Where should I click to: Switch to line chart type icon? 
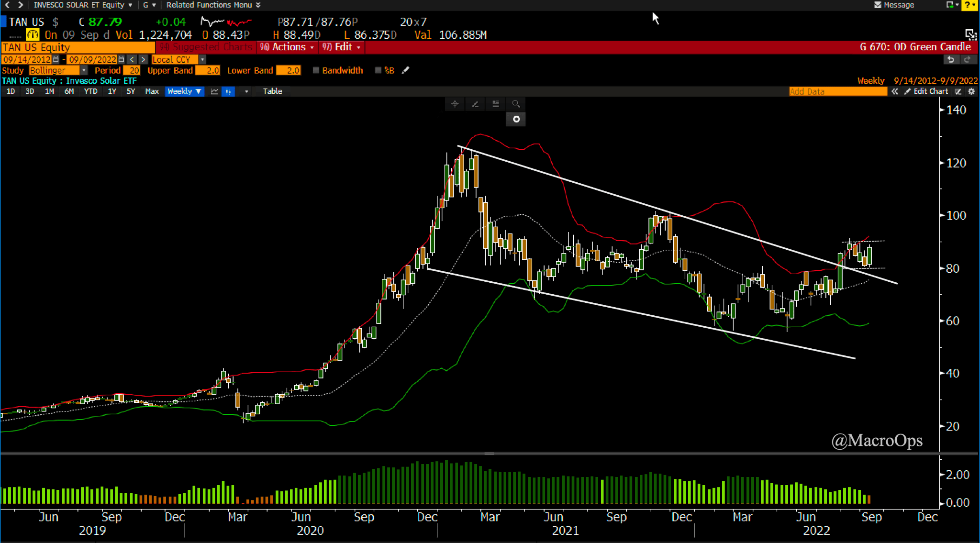click(x=214, y=91)
